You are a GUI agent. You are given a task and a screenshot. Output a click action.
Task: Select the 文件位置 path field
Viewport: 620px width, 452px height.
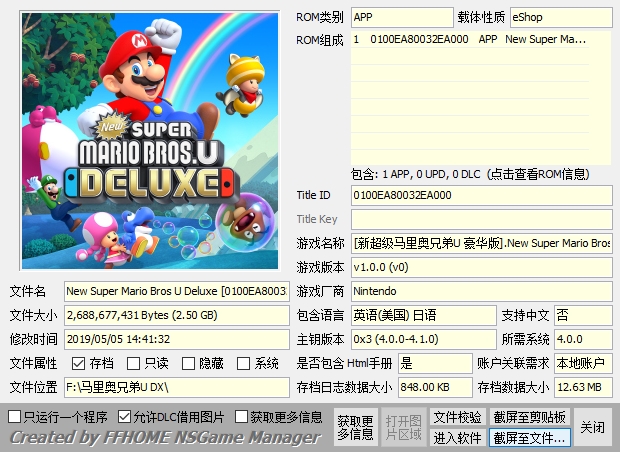click(176, 387)
